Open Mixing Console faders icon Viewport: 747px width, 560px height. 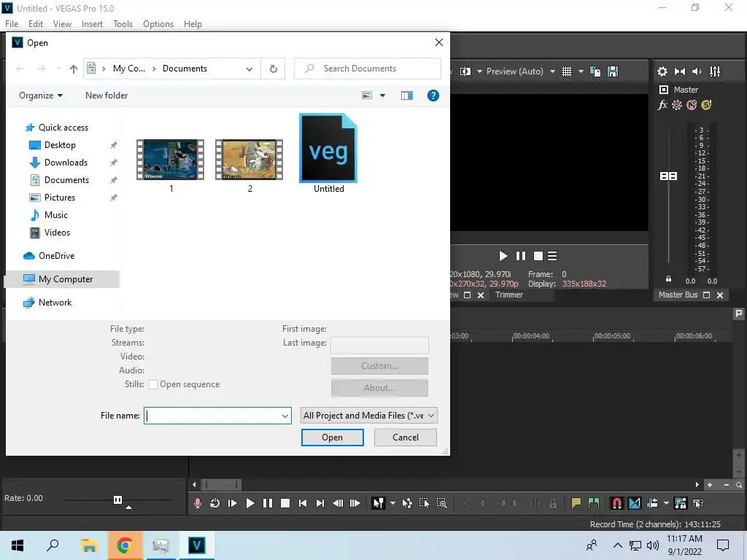click(x=715, y=71)
